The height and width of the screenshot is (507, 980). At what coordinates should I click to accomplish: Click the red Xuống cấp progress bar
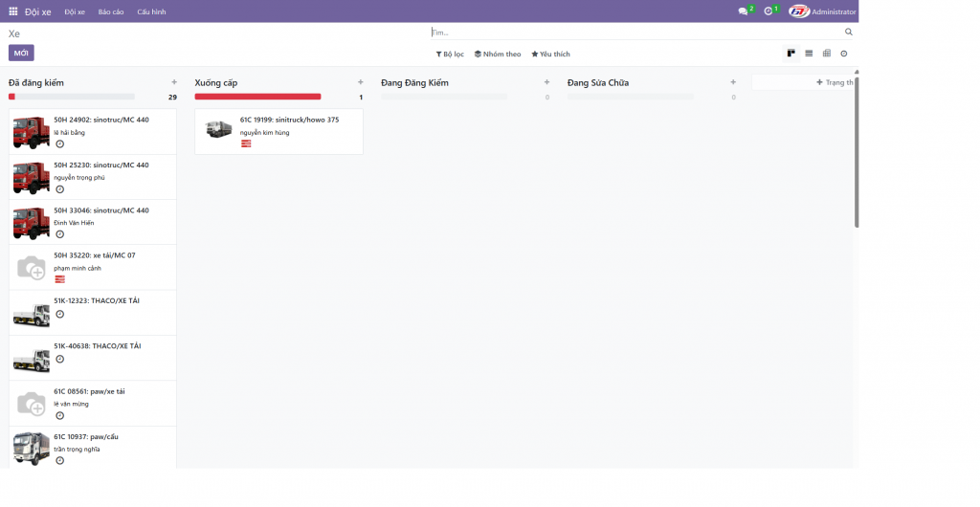[x=257, y=97]
